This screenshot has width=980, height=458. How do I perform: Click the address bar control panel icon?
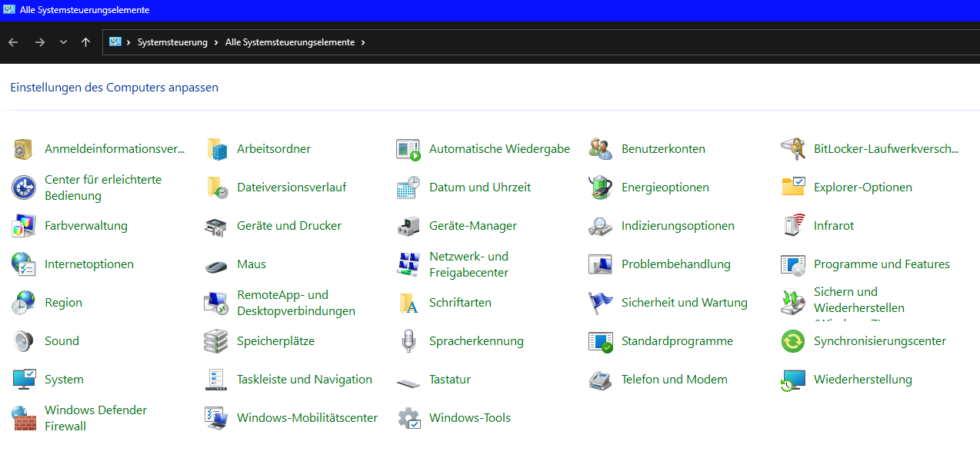pos(115,42)
